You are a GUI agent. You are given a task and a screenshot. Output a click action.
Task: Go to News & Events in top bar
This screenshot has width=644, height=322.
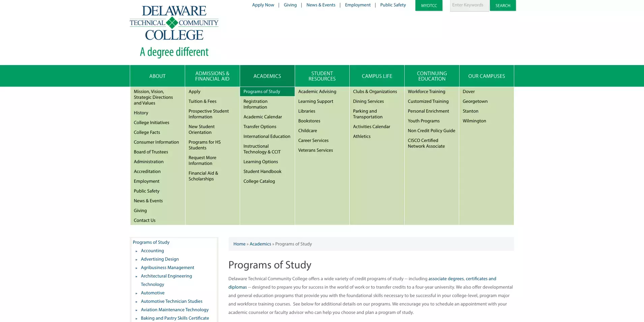click(x=321, y=5)
